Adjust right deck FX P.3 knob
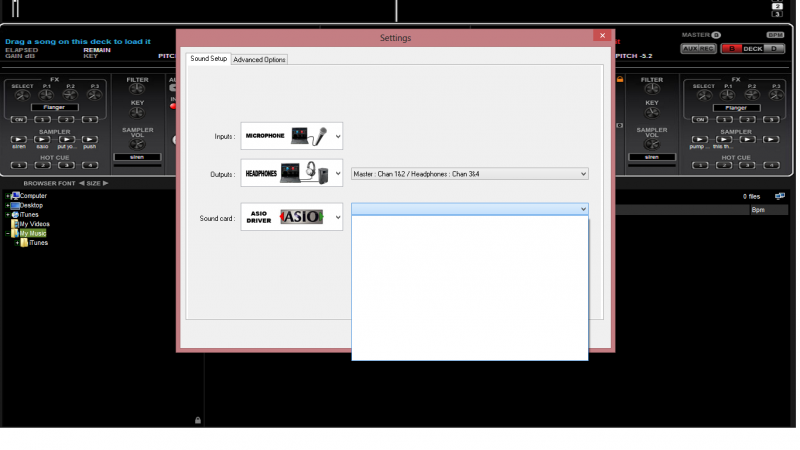The height and width of the screenshot is (450, 800). coord(776,95)
